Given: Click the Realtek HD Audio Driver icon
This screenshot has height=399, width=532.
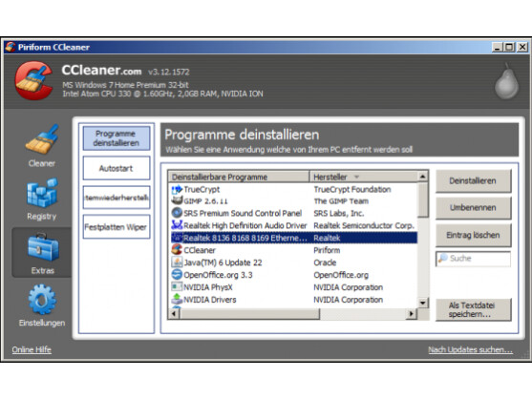Looking at the screenshot, I should click(x=177, y=225).
